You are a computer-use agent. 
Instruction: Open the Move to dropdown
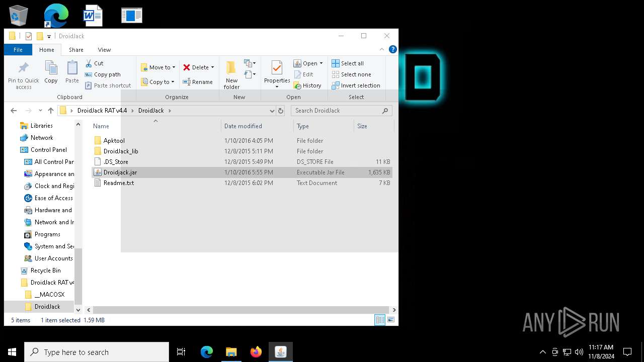(158, 67)
